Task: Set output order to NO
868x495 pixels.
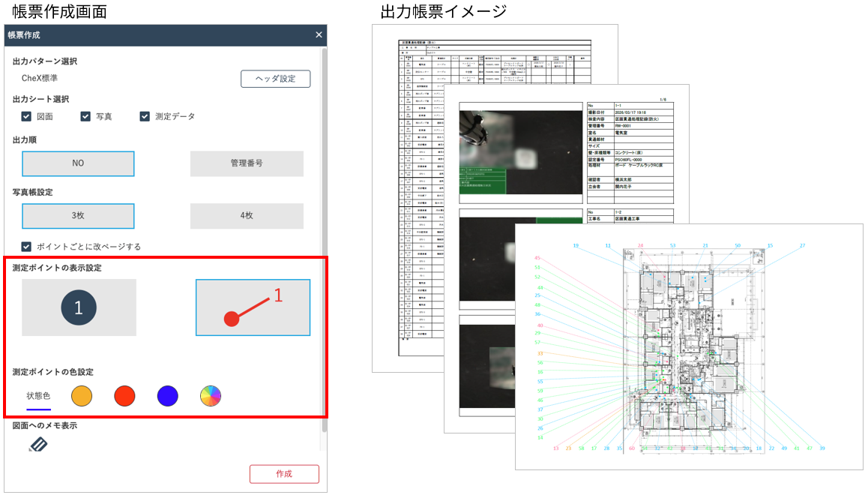Action: (78, 163)
